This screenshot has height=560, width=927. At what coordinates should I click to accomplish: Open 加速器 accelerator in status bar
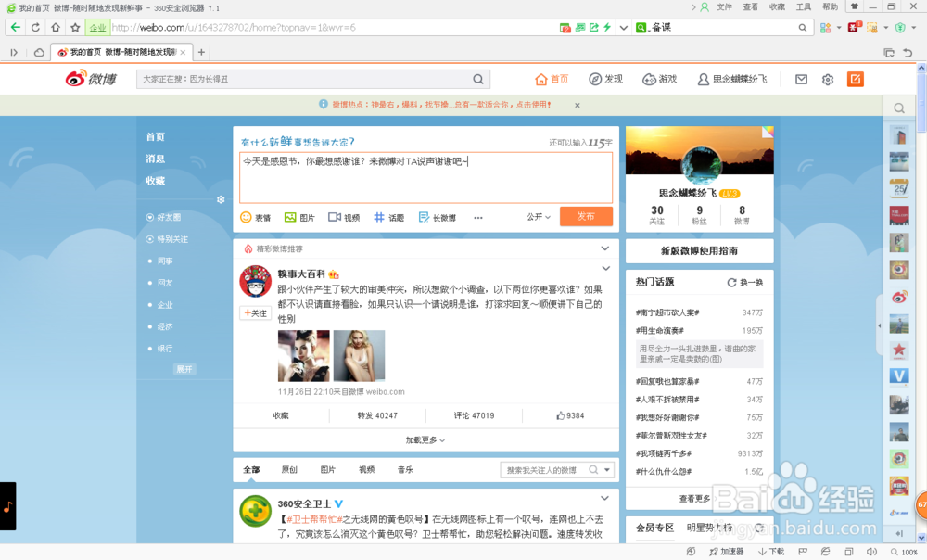[x=727, y=551]
